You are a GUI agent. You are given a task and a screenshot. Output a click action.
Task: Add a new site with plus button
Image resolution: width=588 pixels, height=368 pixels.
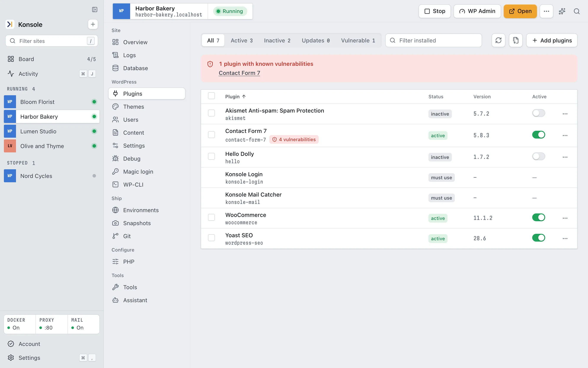(93, 24)
